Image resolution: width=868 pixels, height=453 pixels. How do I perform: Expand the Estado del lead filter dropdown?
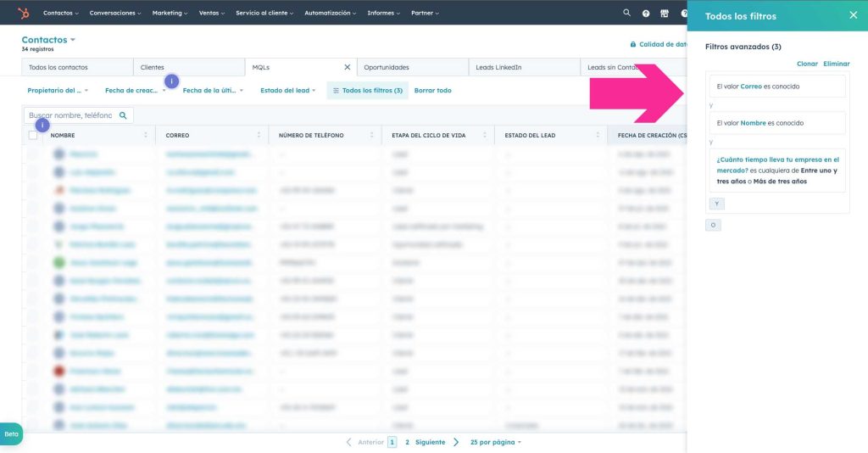[288, 90]
